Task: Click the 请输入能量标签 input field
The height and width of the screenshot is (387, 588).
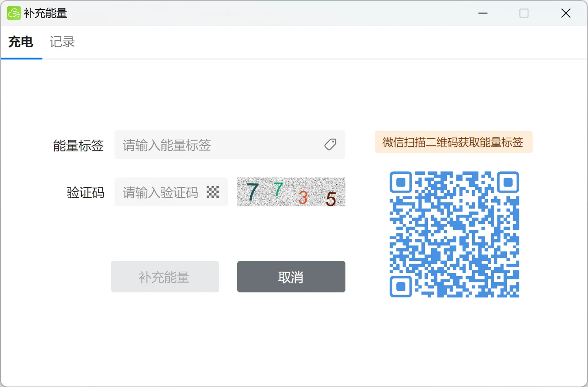Action: click(230, 145)
